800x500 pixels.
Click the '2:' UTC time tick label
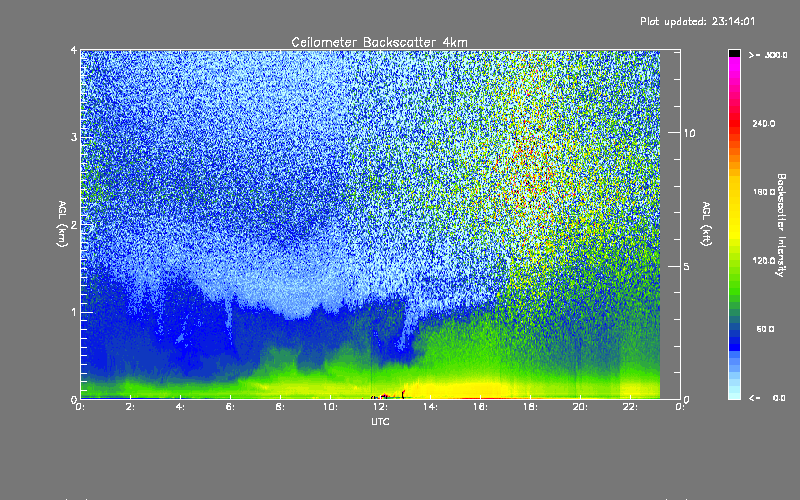pyautogui.click(x=130, y=407)
